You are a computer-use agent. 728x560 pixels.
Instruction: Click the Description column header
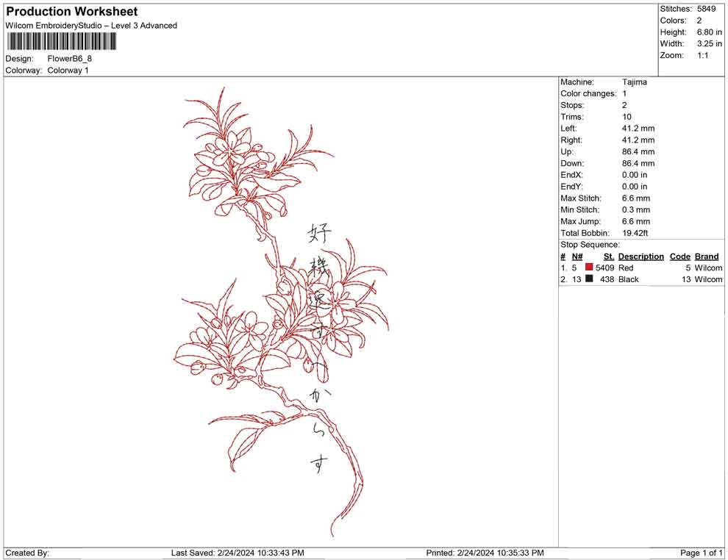pos(640,256)
